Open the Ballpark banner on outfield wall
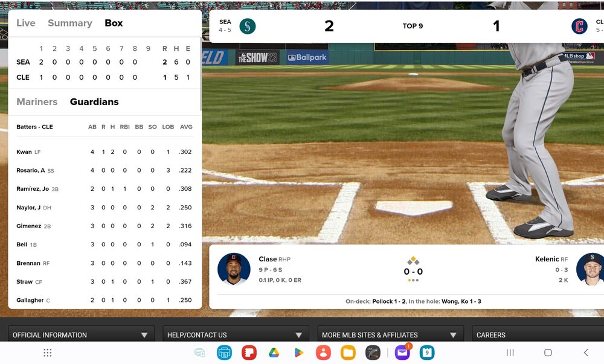The height and width of the screenshot is (364, 604). [307, 57]
